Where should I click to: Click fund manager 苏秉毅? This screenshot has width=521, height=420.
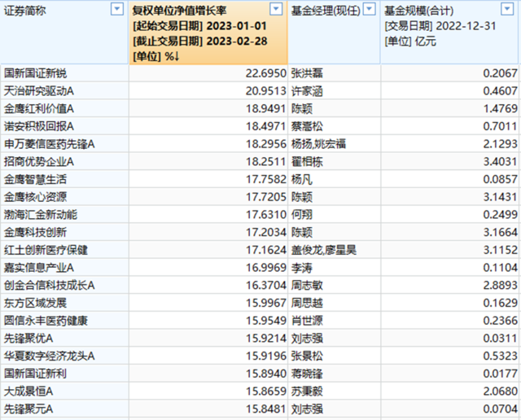coord(307,391)
